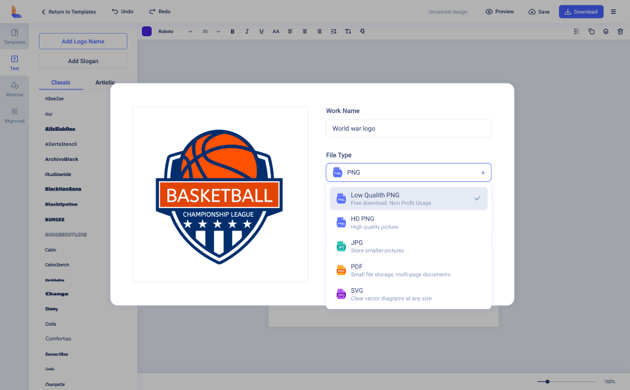Select the Changa font
The image size is (630, 390).
[x=56, y=294]
